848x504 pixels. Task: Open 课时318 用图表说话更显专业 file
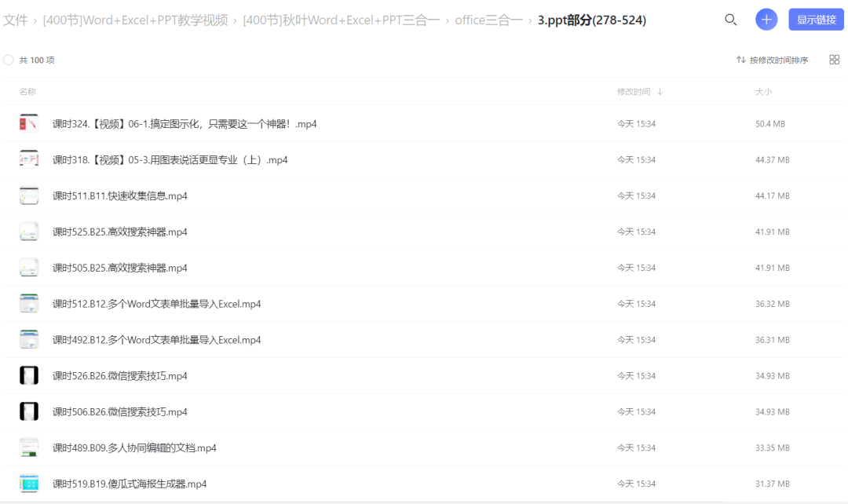pyautogui.click(x=170, y=159)
